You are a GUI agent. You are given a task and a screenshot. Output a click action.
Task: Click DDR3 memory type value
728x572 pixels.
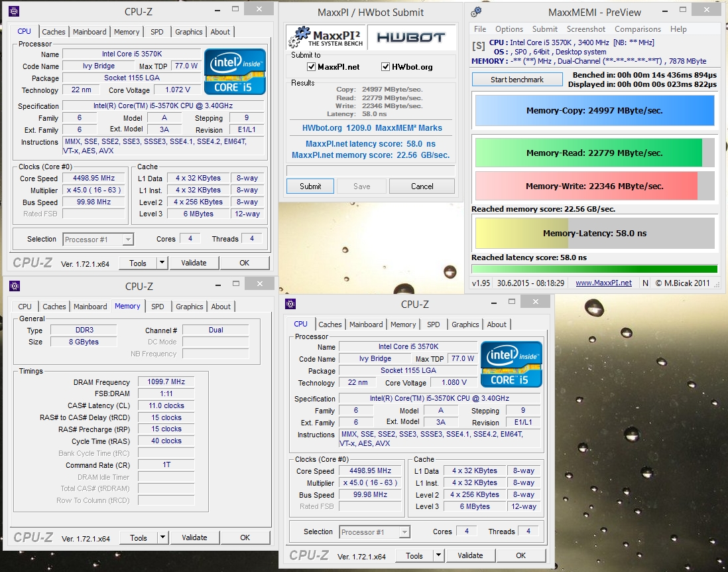click(84, 330)
